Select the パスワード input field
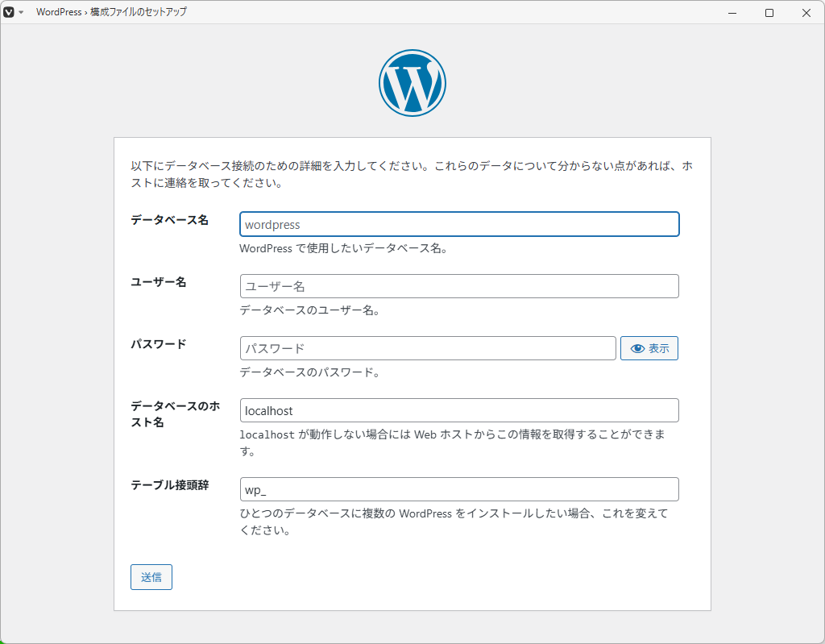The width and height of the screenshot is (825, 644). pos(428,348)
